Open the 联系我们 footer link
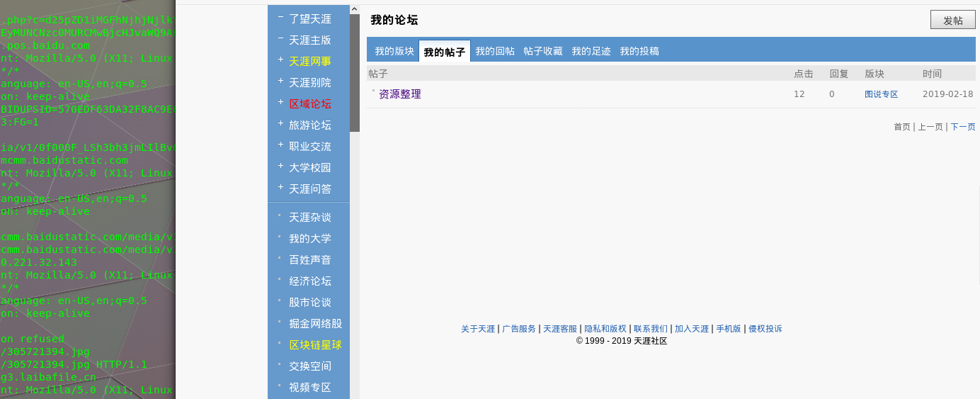Screen dimensions: 980x399 click(x=651, y=329)
